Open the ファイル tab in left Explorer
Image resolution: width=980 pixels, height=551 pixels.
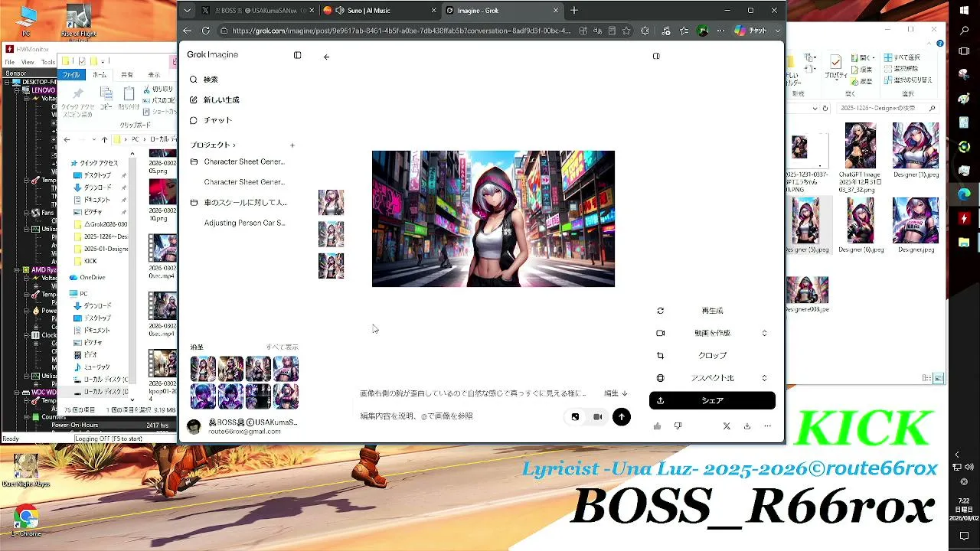[71, 75]
